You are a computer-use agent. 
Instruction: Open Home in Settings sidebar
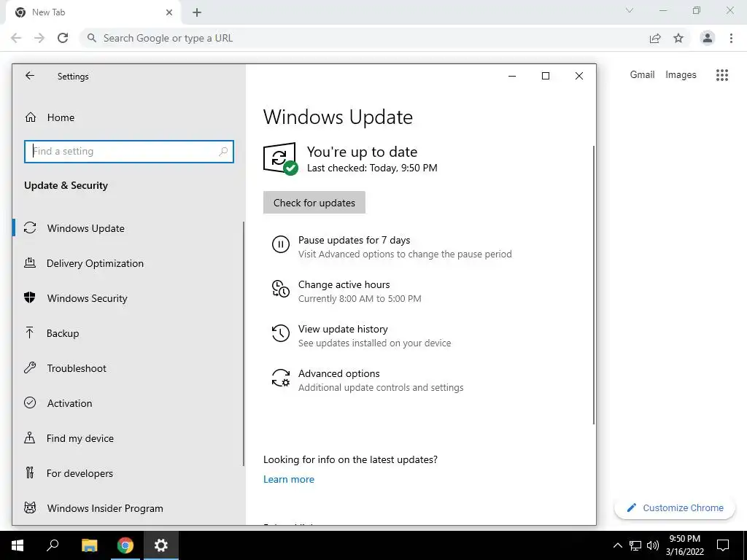(61, 117)
